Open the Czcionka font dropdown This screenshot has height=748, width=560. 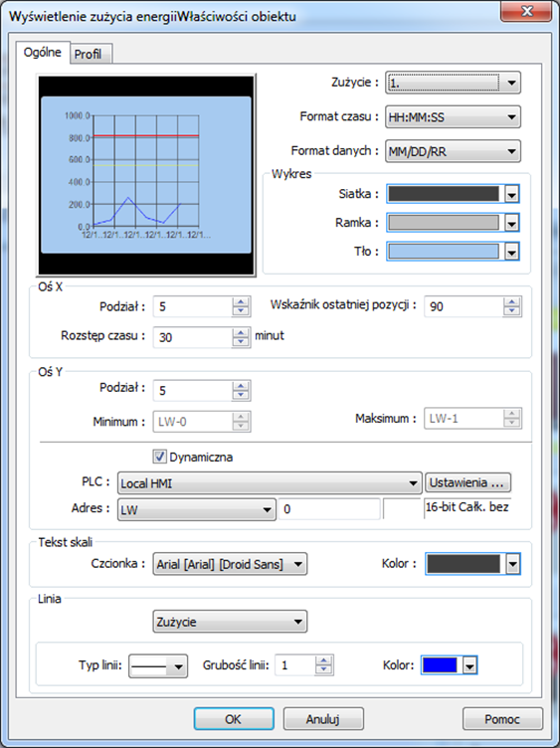coord(230,564)
